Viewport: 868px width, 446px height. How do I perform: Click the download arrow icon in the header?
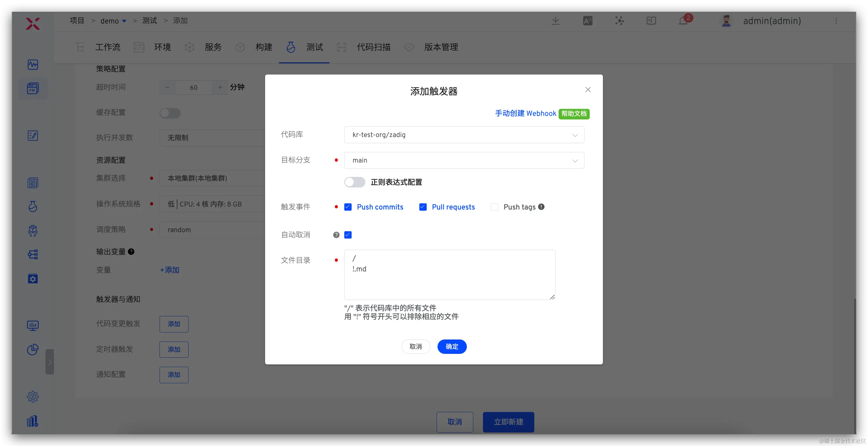coord(556,21)
